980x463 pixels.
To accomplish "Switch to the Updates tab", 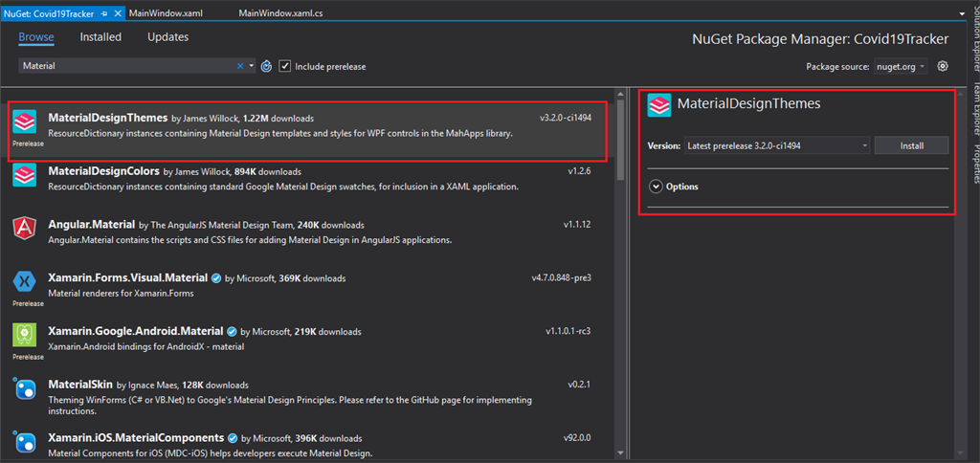I will tap(168, 37).
